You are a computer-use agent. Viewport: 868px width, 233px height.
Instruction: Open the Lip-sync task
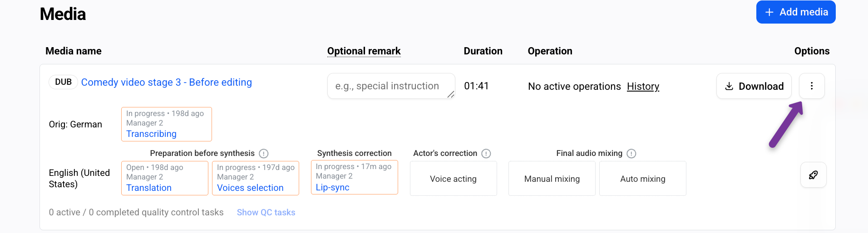tap(355, 177)
